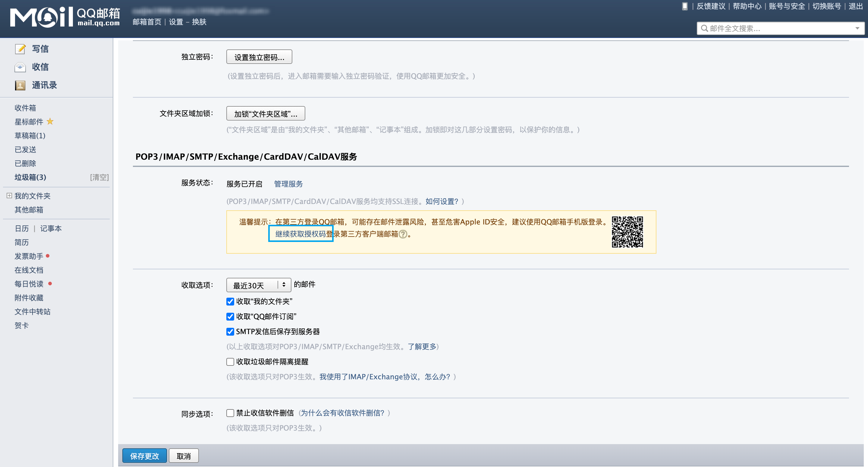
Task: Open the 收件箱 folder
Action: point(25,108)
